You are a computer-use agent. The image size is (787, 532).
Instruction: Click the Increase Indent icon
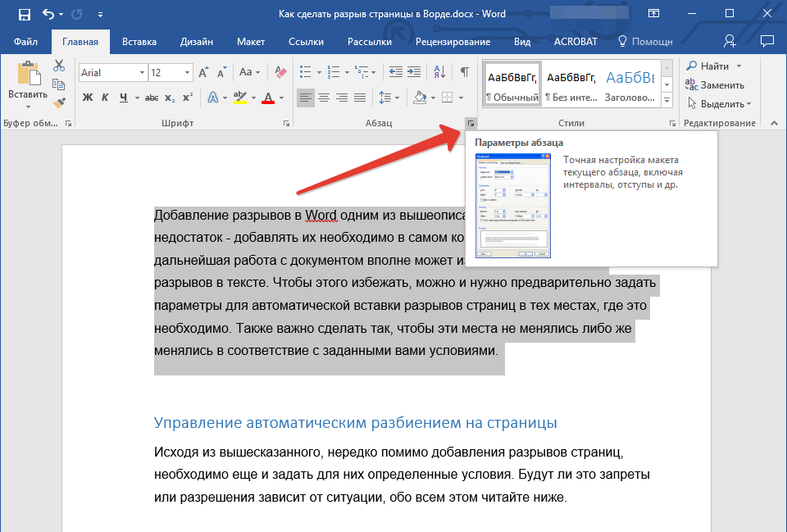pyautogui.click(x=414, y=72)
